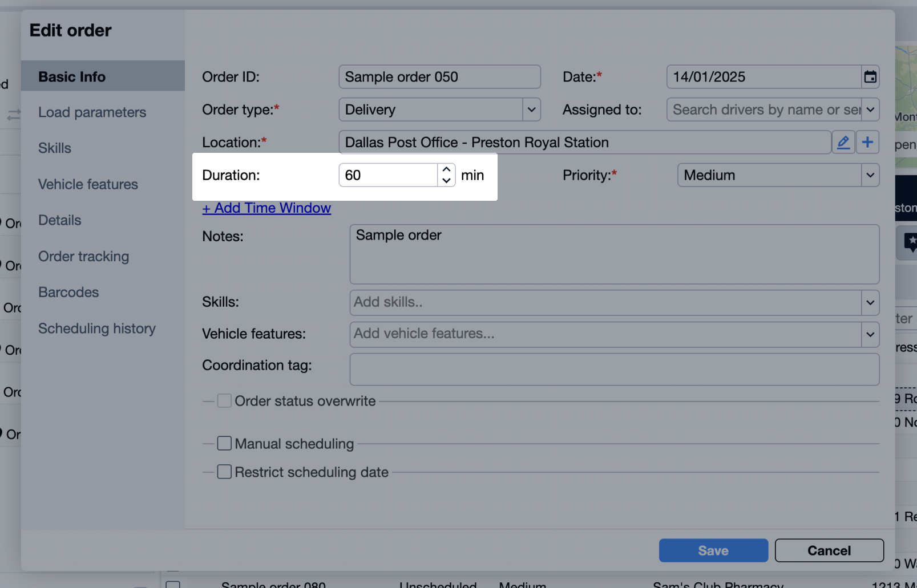Click the Add Time Window link
The height and width of the screenshot is (588, 917).
click(266, 208)
